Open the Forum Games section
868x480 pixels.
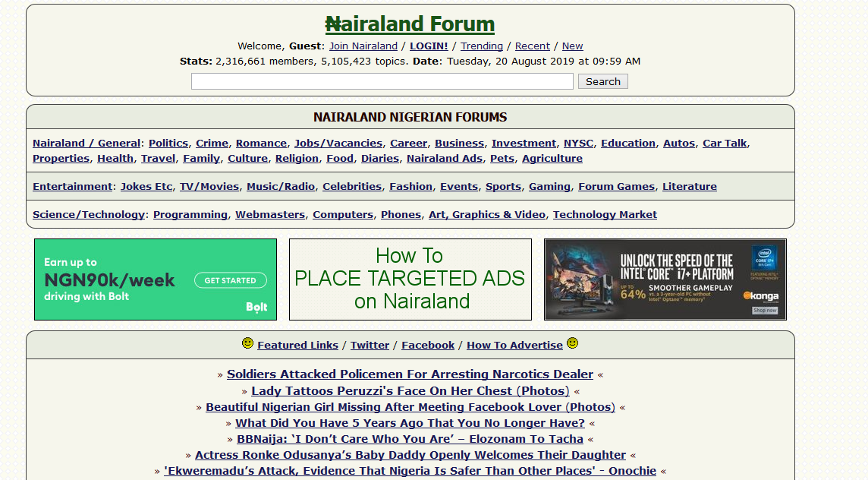[x=617, y=187]
